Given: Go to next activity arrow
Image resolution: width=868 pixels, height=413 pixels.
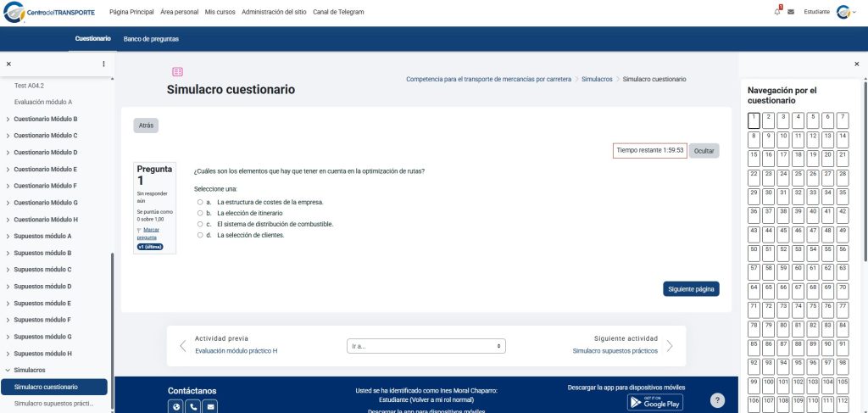Looking at the screenshot, I should [670, 346].
